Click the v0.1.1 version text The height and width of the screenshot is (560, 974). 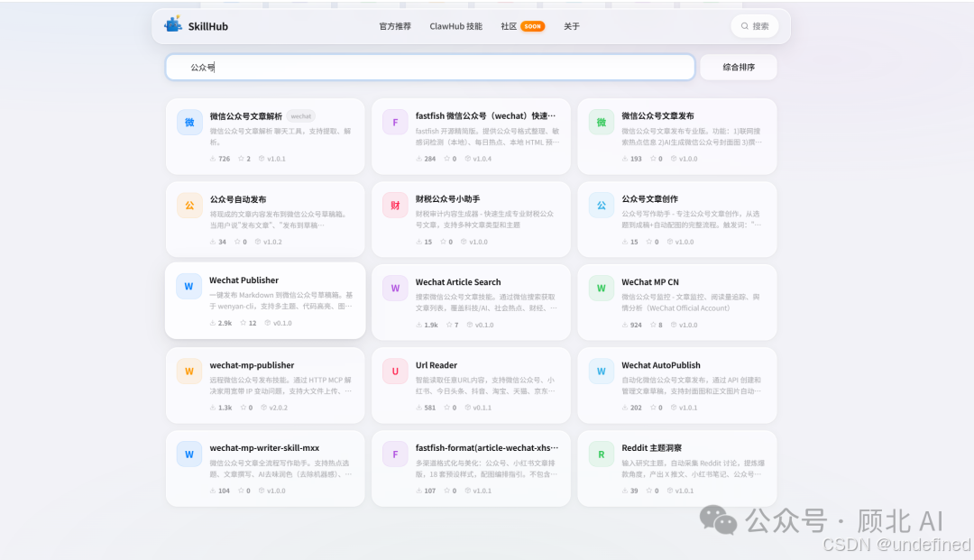[482, 408]
